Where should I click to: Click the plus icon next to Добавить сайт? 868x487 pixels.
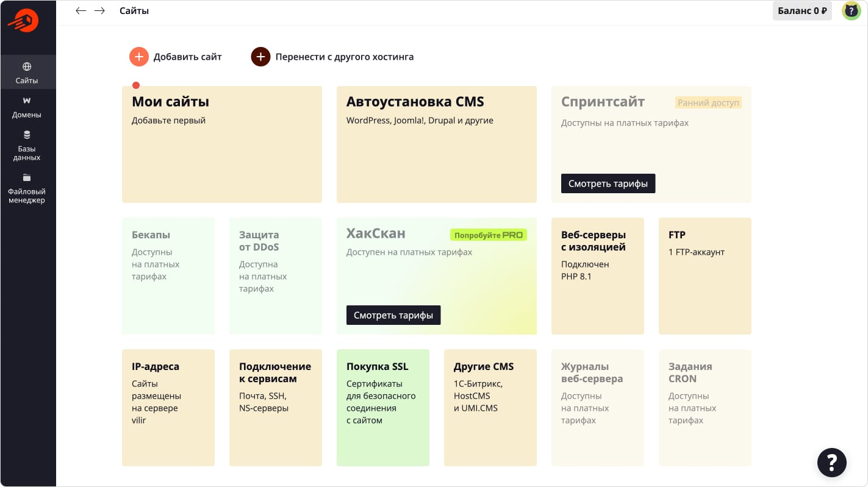[139, 56]
